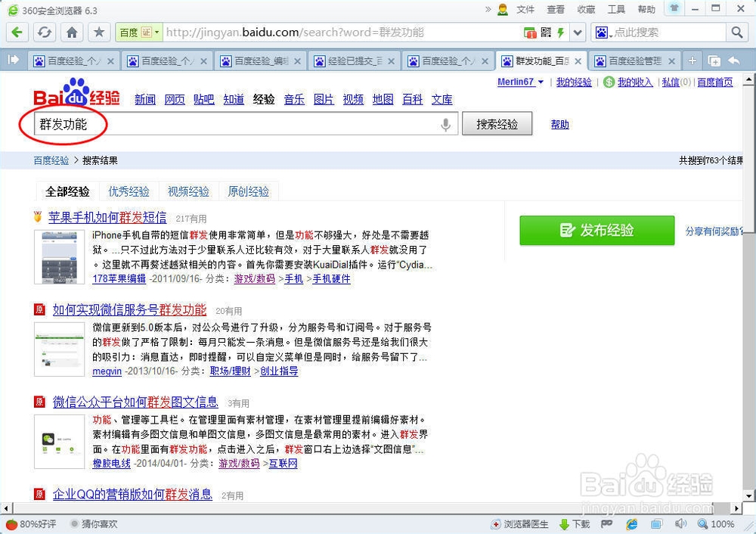Click the iPhone result thumbnail image
756x534 pixels.
(x=59, y=256)
